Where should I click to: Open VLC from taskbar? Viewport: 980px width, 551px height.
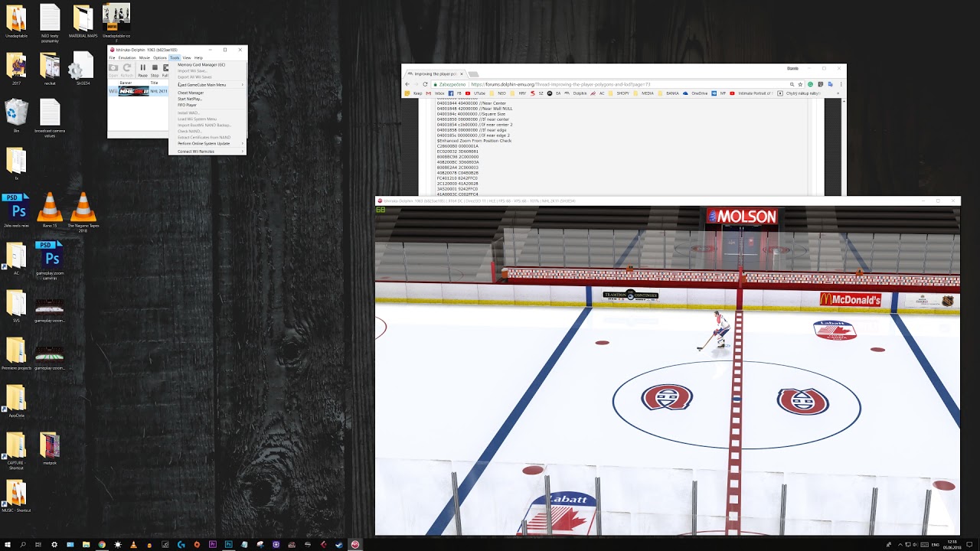point(133,545)
